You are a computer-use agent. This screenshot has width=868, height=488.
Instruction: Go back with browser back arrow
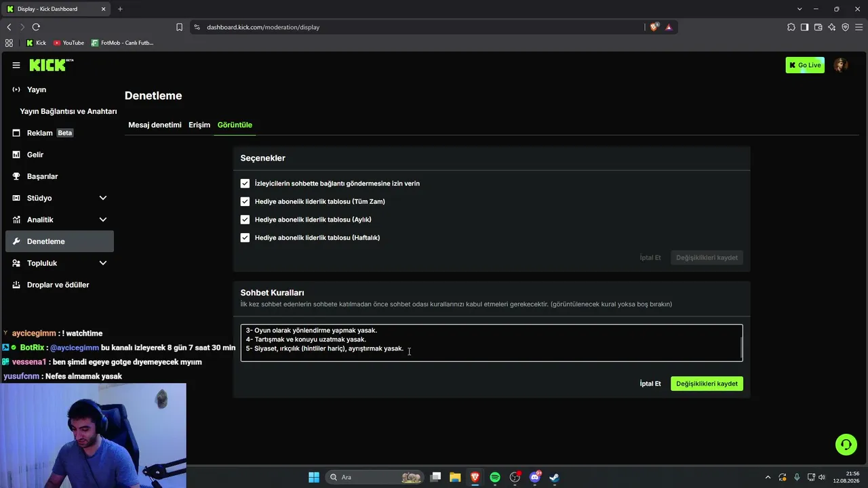[x=9, y=27]
